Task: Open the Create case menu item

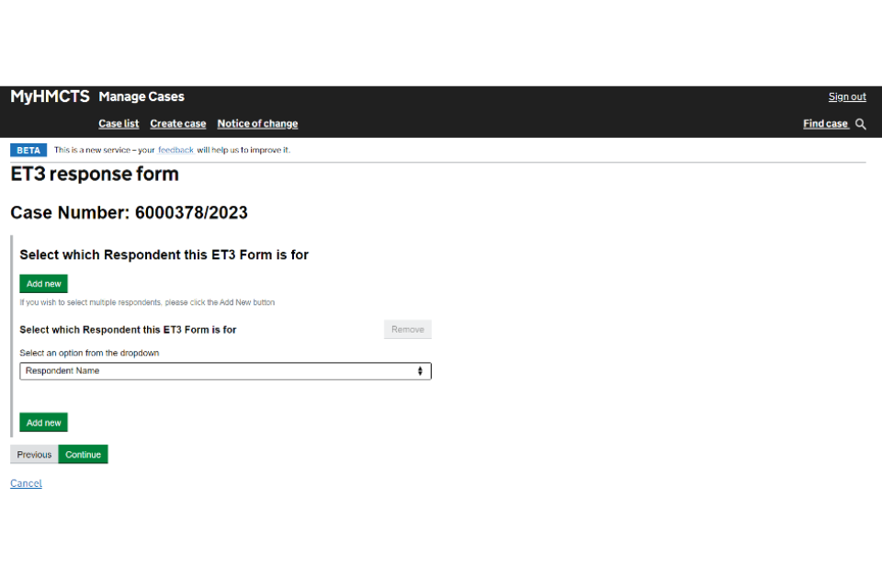Action: [177, 123]
